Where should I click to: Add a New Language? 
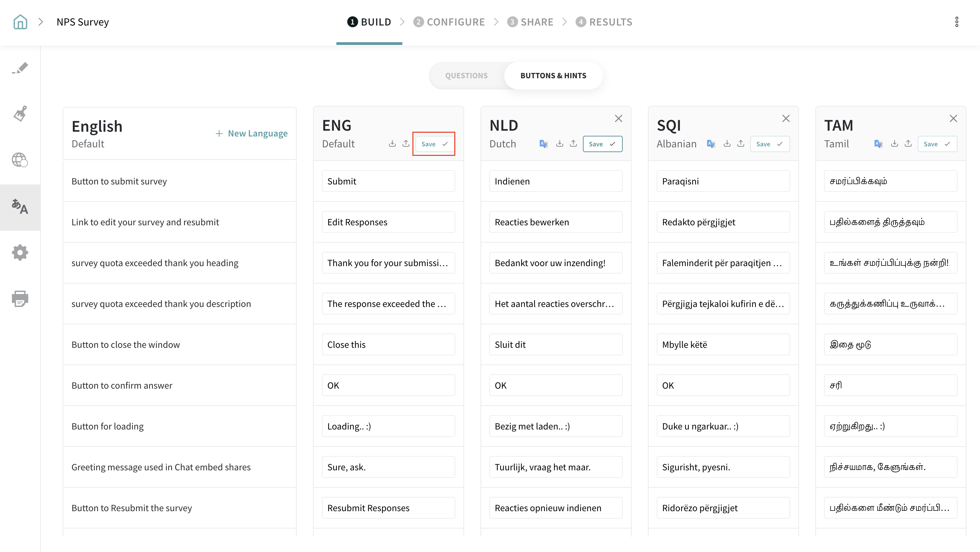[251, 133]
